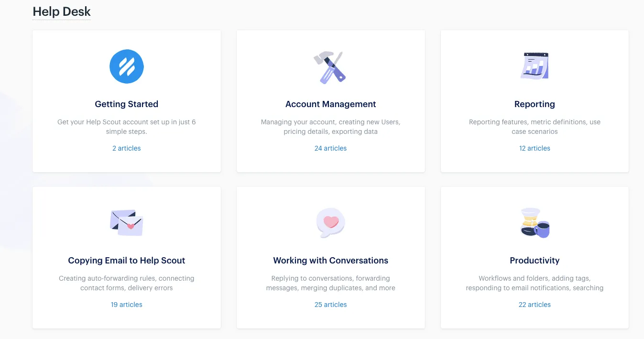Click "Creating auto-forwarding rules" description
Viewport: 644px width, 339px height.
pyautogui.click(x=127, y=283)
